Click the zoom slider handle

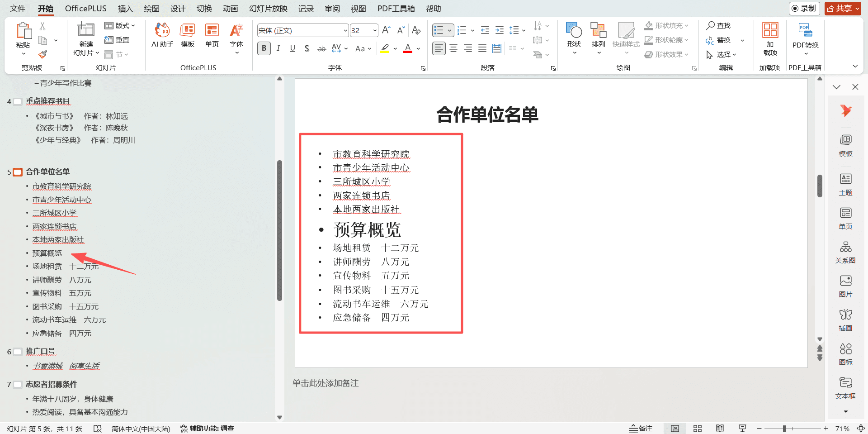click(784, 429)
